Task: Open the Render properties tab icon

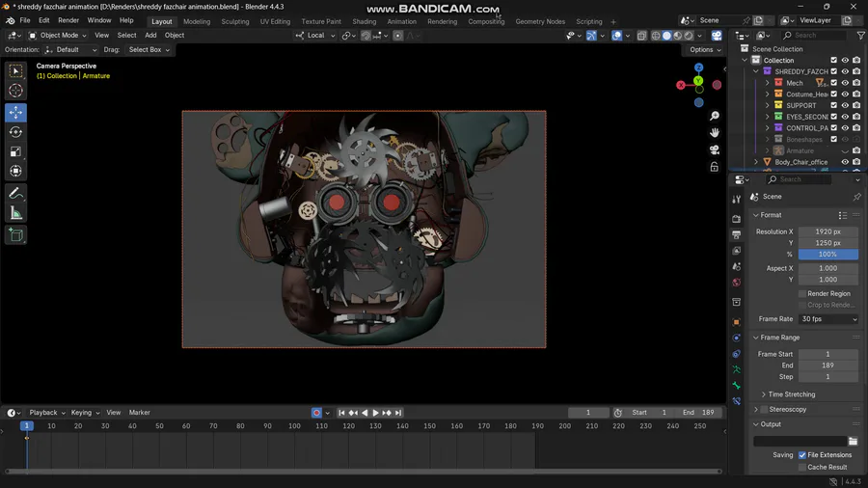Action: [x=736, y=219]
